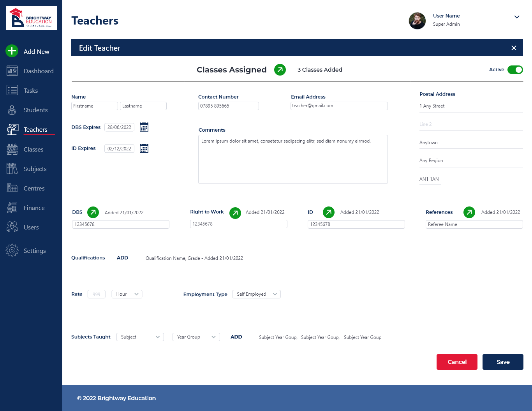Image resolution: width=532 pixels, height=411 pixels.
Task: Click the Rate amount field showing 999
Action: point(97,294)
